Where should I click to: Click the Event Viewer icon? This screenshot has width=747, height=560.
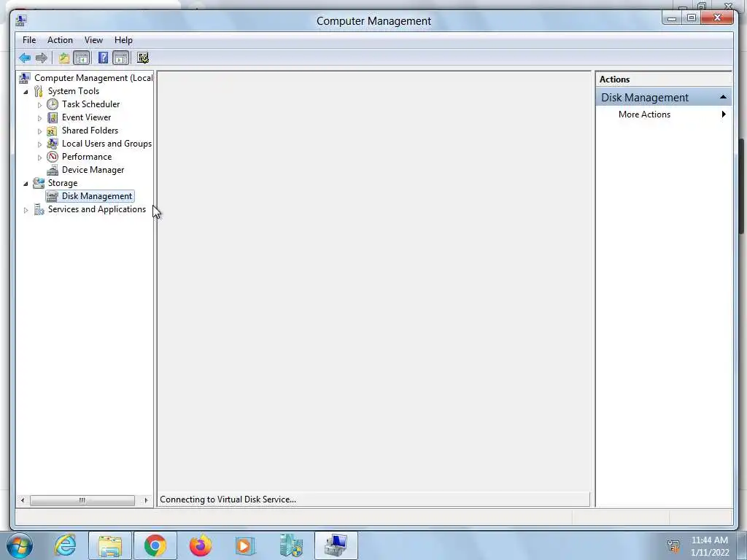click(53, 117)
